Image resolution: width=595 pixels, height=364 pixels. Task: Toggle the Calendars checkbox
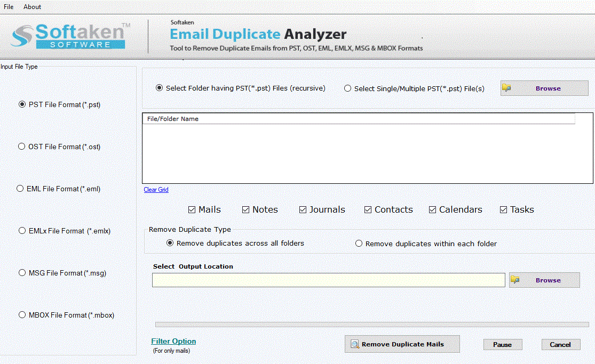click(433, 209)
